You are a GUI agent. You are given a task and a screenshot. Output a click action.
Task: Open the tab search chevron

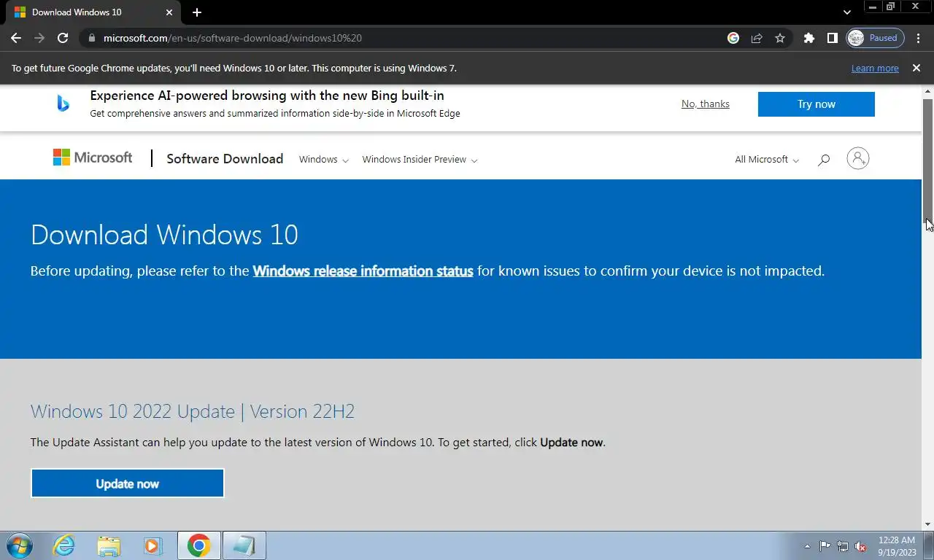(x=846, y=12)
